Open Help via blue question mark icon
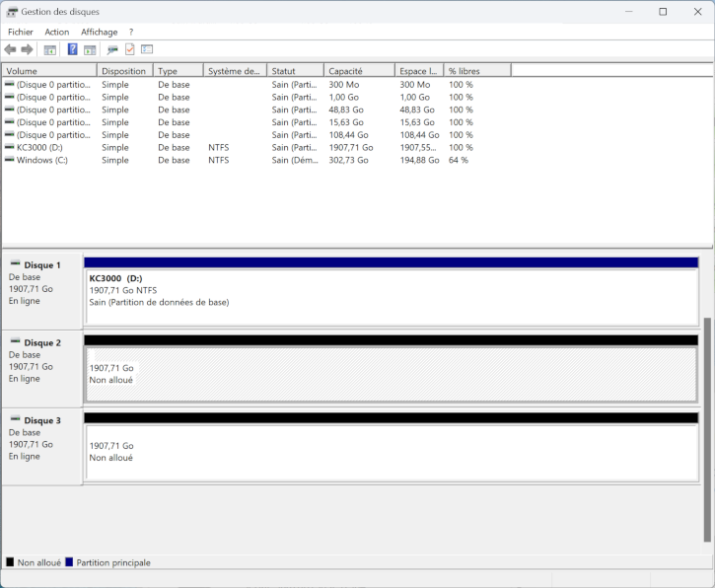 (72, 49)
